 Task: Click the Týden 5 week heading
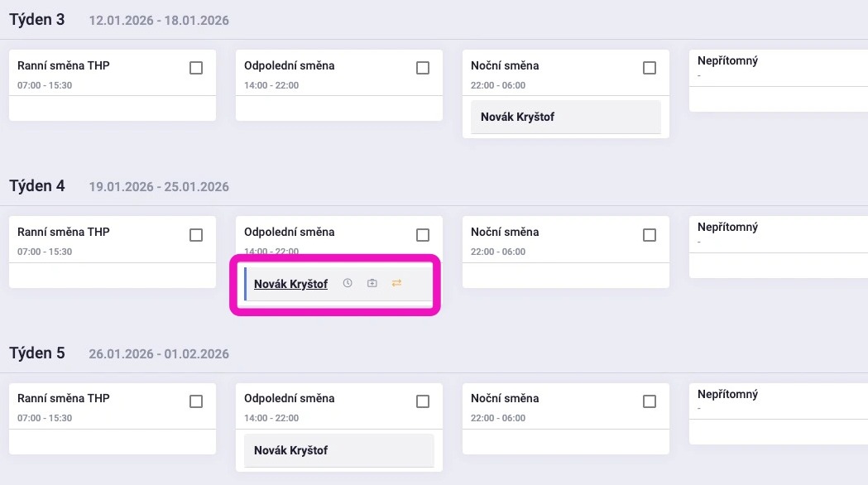tap(37, 353)
